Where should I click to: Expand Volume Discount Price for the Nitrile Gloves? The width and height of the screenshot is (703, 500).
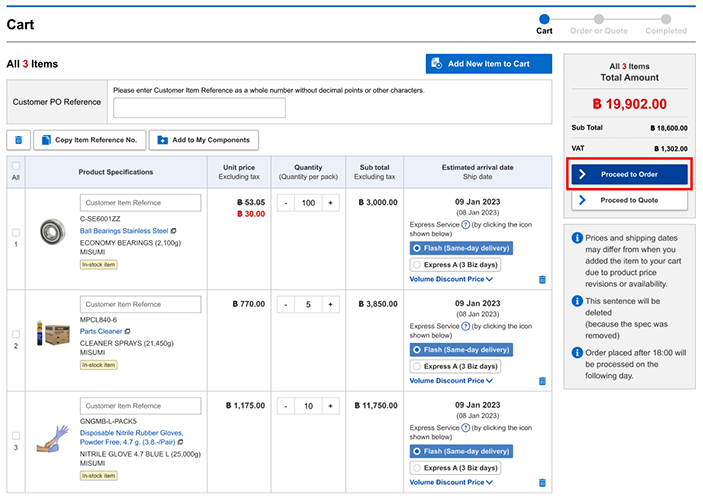tap(453, 482)
